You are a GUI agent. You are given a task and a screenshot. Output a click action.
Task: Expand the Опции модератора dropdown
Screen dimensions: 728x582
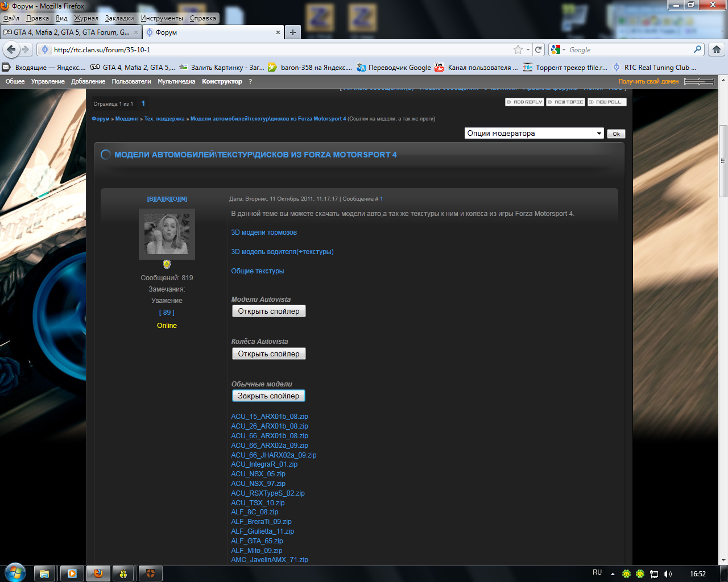pos(534,134)
